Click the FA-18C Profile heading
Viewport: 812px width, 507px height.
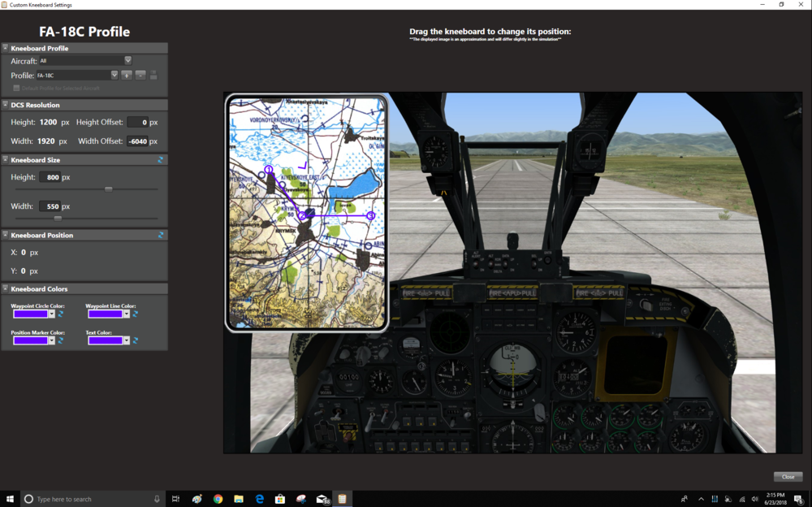[84, 32]
